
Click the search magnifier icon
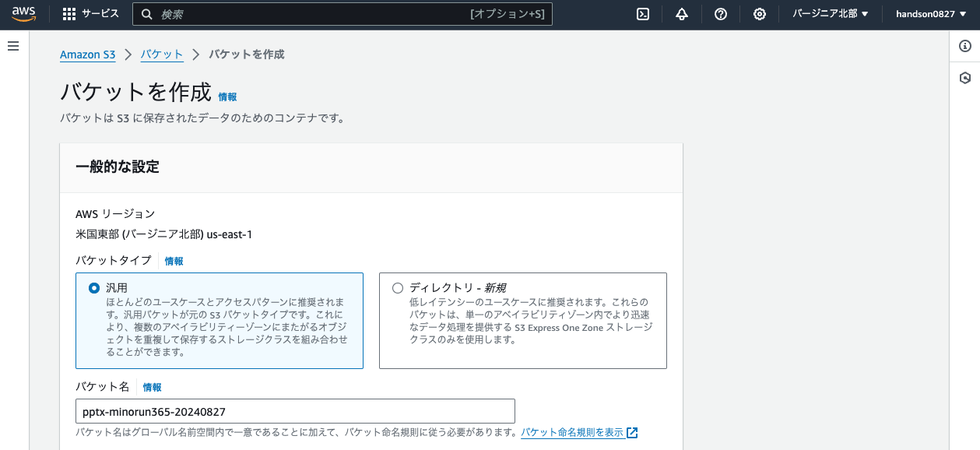coord(147,14)
